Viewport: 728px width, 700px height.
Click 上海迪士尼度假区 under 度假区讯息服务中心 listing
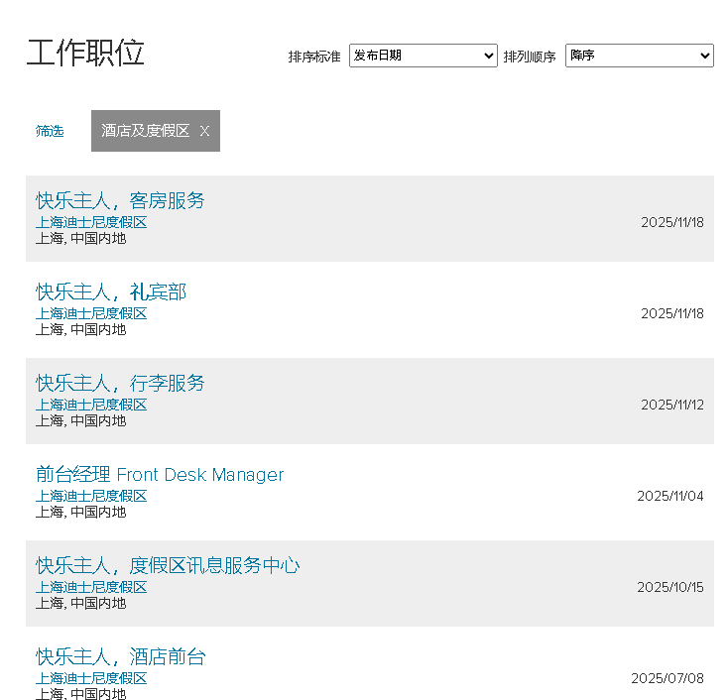click(x=91, y=587)
